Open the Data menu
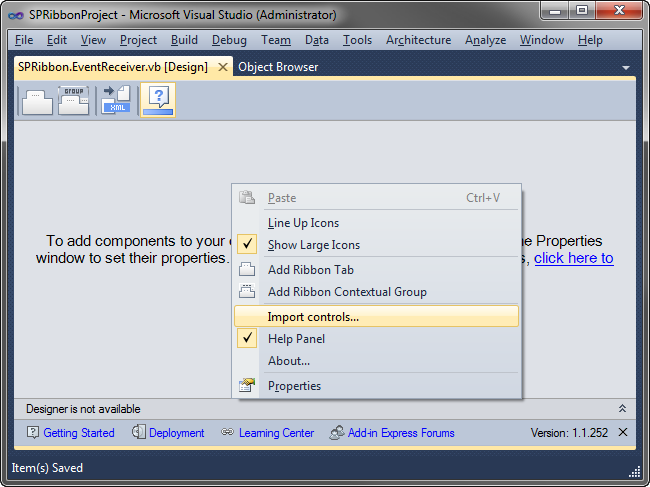The height and width of the screenshot is (487, 650). [x=317, y=40]
